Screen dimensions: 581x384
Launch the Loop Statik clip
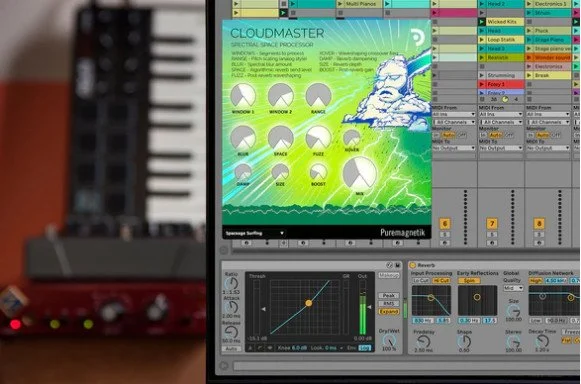pyautogui.click(x=482, y=40)
